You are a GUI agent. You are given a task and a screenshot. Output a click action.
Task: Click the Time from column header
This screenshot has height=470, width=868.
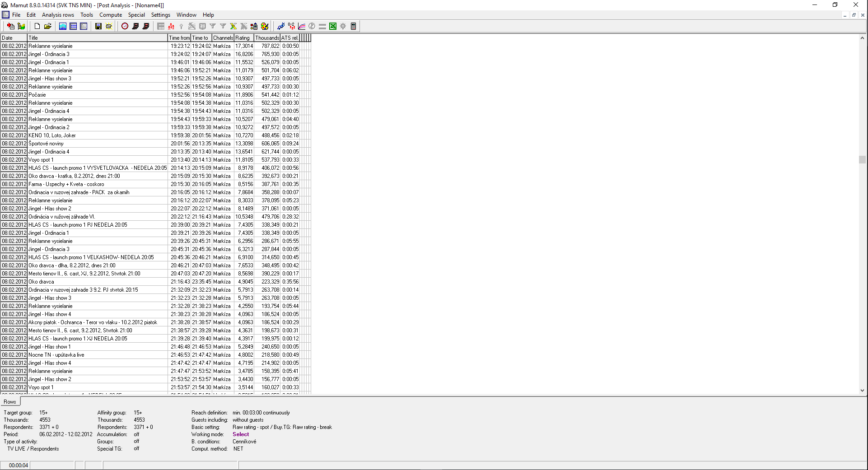pyautogui.click(x=179, y=38)
